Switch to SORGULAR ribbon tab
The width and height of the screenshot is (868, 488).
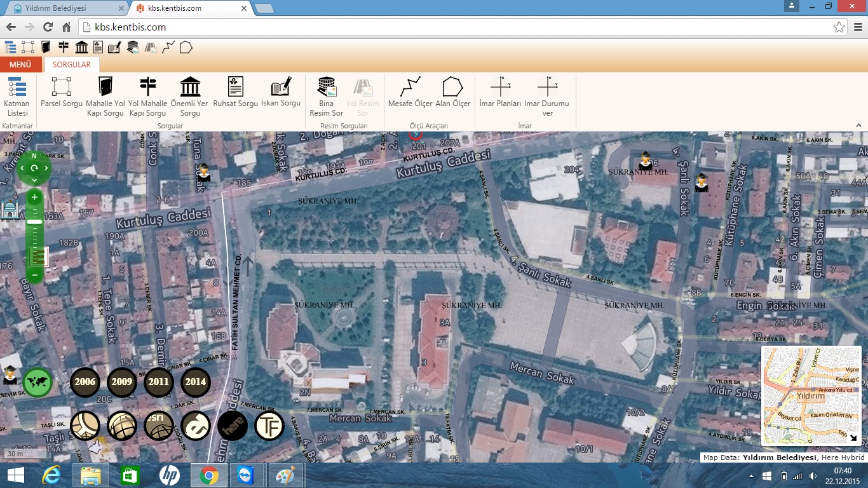(72, 65)
